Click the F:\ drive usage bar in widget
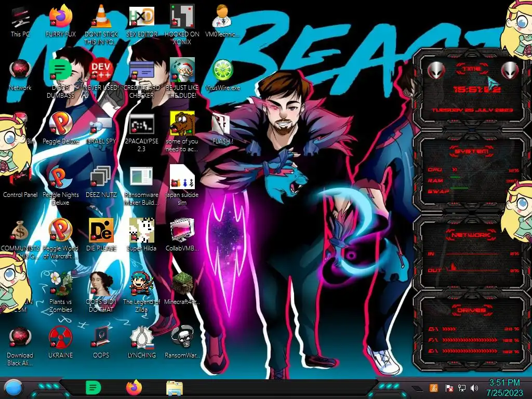The image size is (532, 399). [x=473, y=340]
